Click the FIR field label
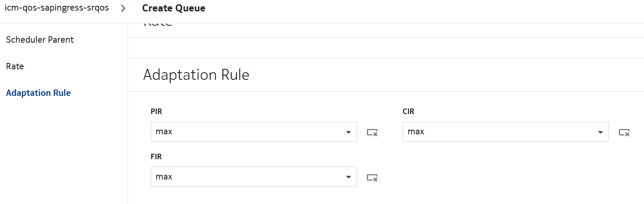Viewport: 644px width, 204px height. (156, 156)
